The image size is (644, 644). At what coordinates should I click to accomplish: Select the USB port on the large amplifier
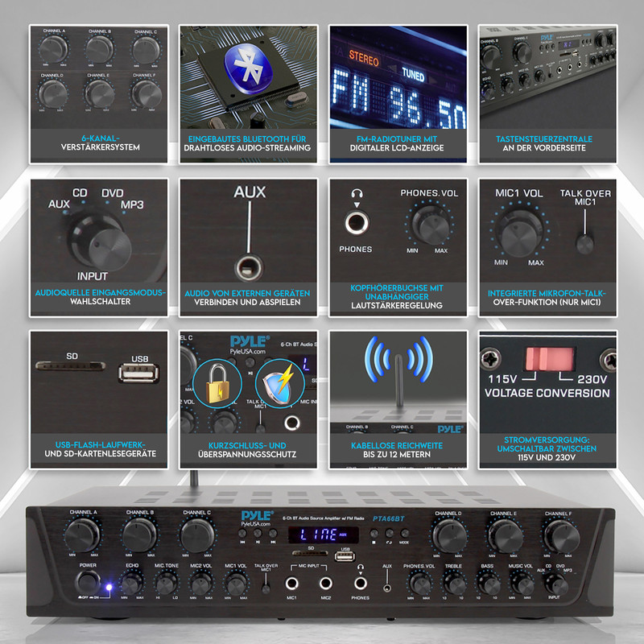click(x=345, y=556)
